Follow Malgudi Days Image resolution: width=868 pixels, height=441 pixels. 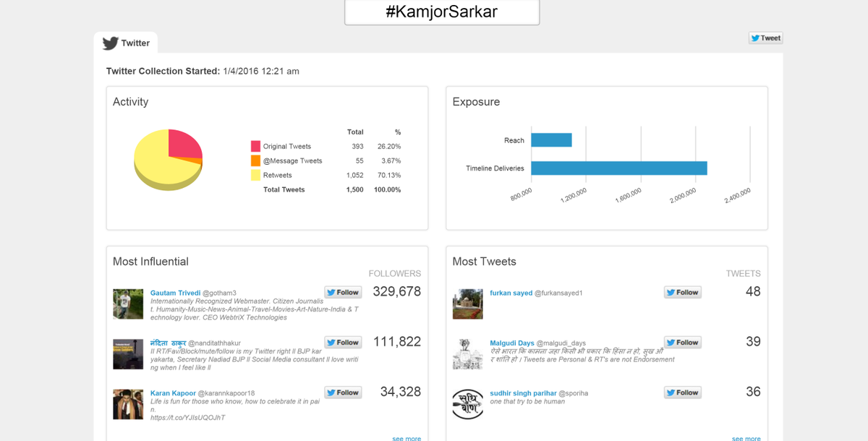pos(683,343)
